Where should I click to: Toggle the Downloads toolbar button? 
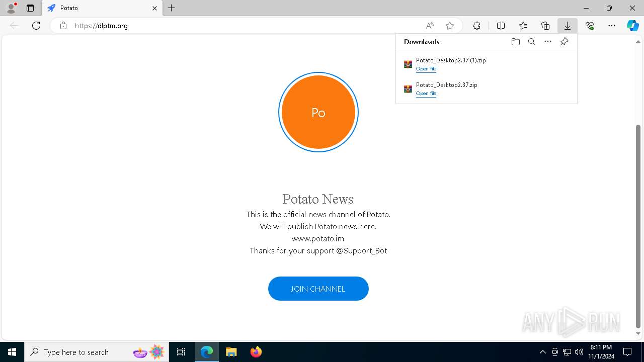(x=568, y=26)
